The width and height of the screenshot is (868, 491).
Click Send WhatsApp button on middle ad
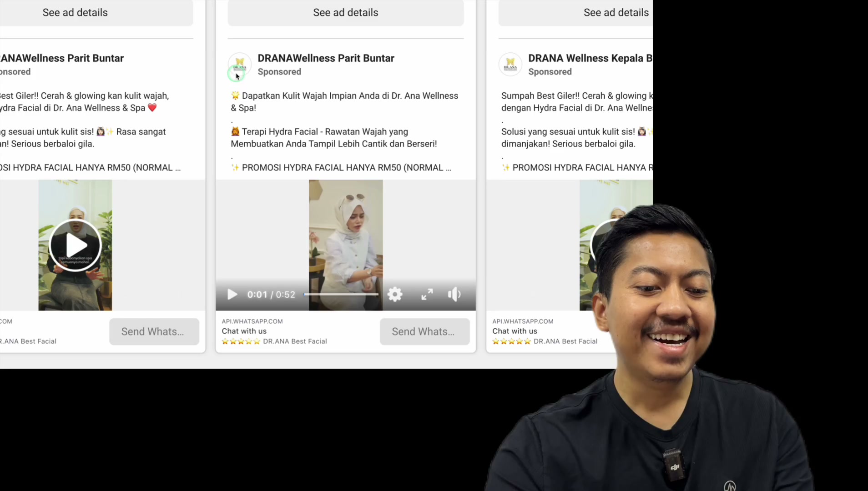pyautogui.click(x=424, y=331)
